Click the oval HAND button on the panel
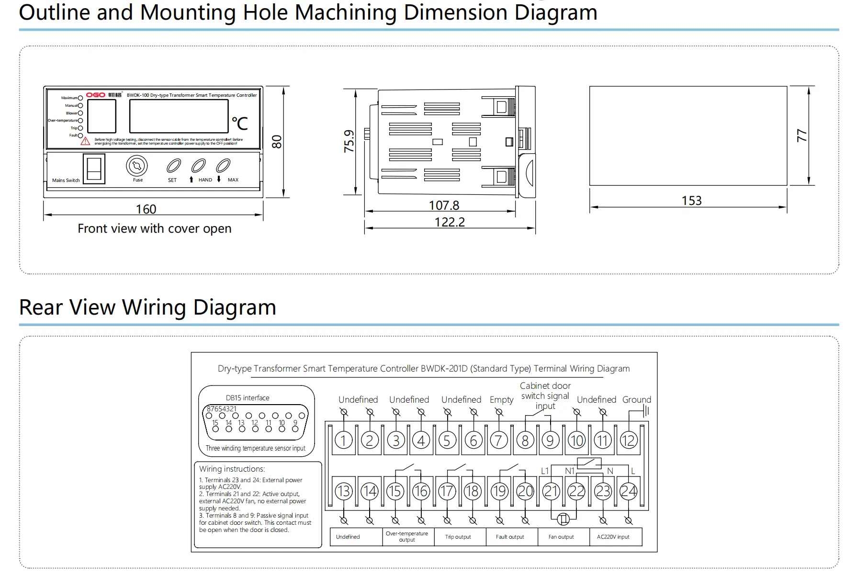 (198, 166)
